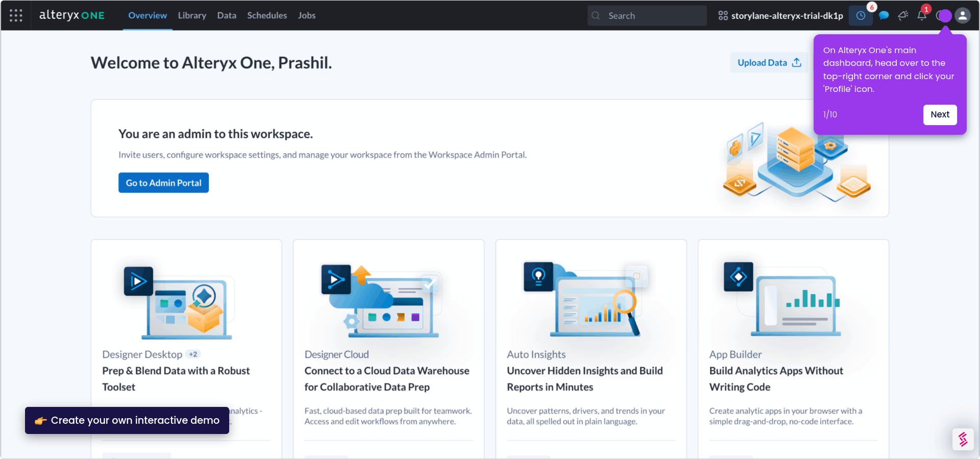Click the Profile avatar icon
980x459 pixels.
click(x=963, y=16)
